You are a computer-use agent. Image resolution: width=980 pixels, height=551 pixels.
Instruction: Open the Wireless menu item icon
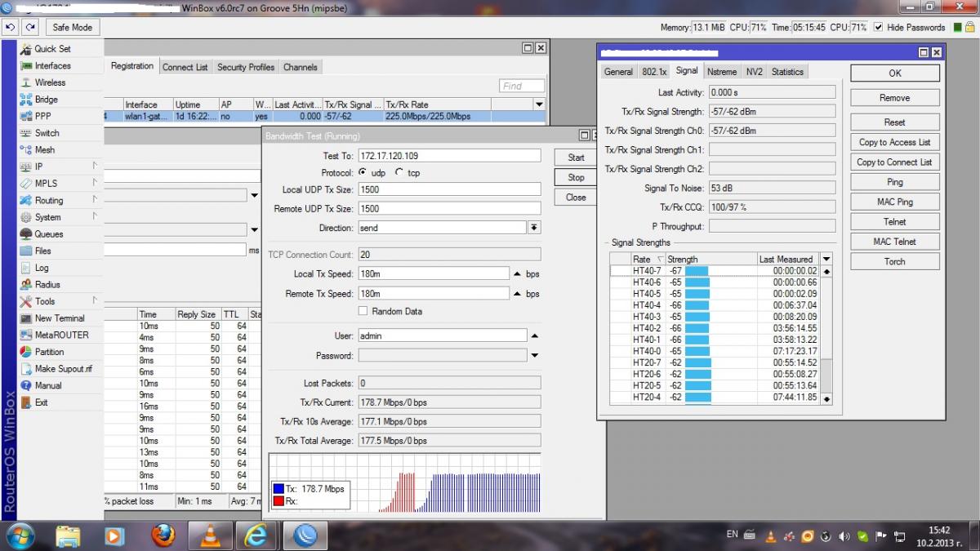pyautogui.click(x=26, y=82)
